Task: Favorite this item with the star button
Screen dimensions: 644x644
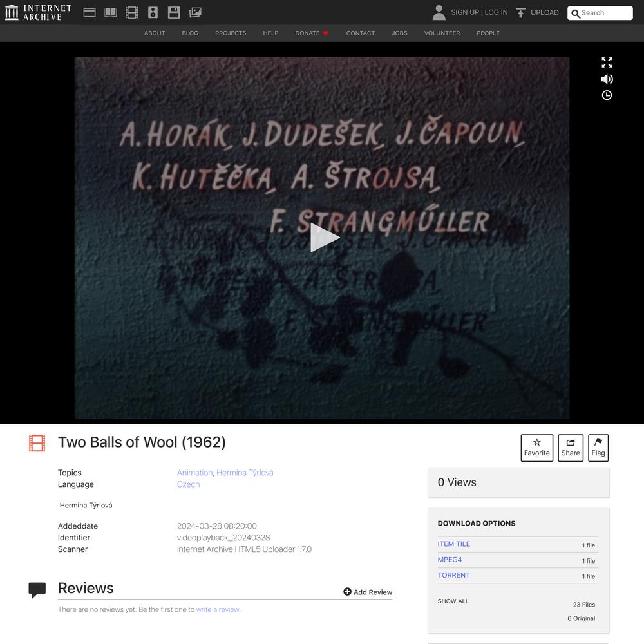Action: point(537,448)
